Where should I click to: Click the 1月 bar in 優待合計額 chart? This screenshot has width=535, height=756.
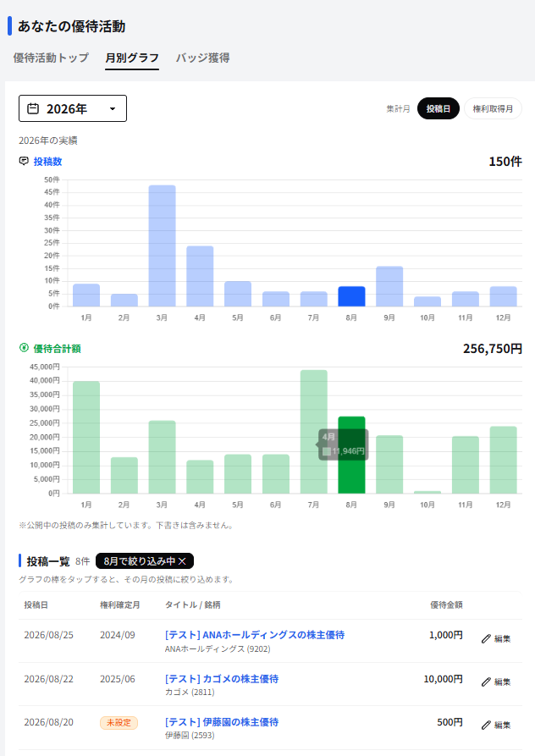tap(86, 438)
